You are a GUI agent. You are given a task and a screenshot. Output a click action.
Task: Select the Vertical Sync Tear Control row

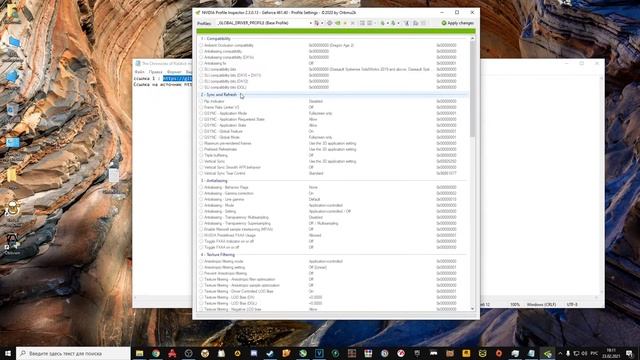click(333, 173)
